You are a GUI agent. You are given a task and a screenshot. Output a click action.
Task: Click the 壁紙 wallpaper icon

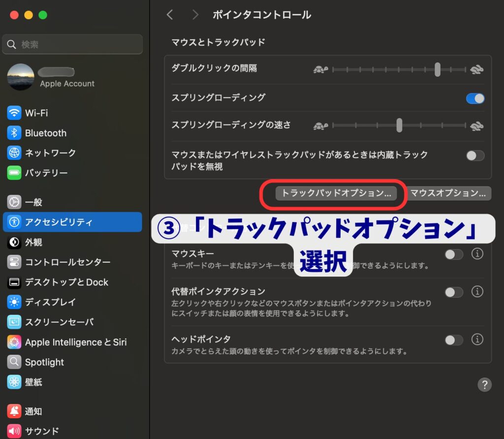[14, 382]
